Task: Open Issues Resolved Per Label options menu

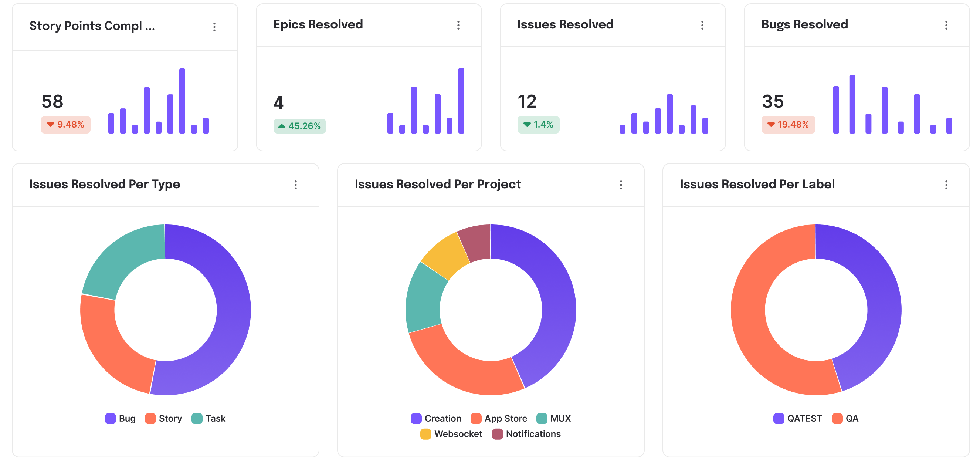Action: (x=946, y=185)
